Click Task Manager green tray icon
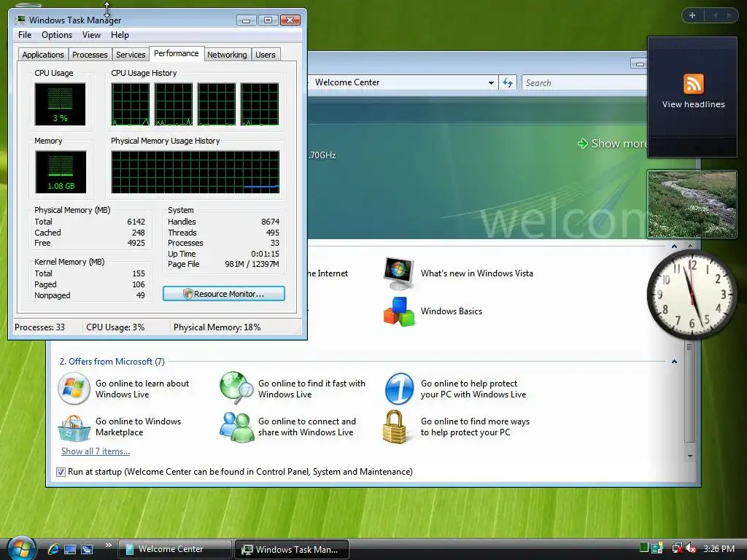 pyautogui.click(x=644, y=548)
